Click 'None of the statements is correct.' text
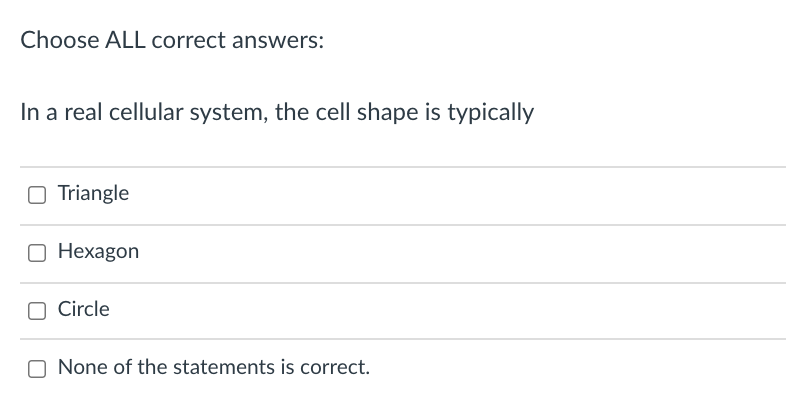 214,367
